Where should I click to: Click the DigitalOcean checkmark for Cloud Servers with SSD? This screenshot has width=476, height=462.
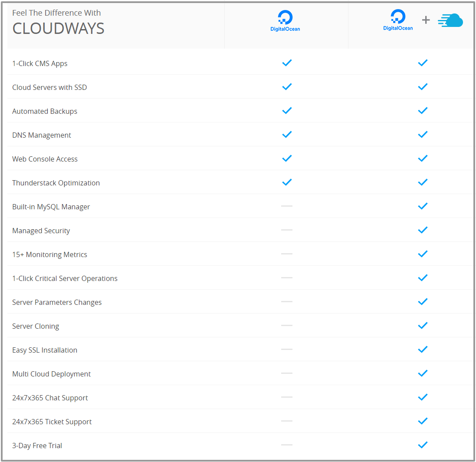pos(287,87)
